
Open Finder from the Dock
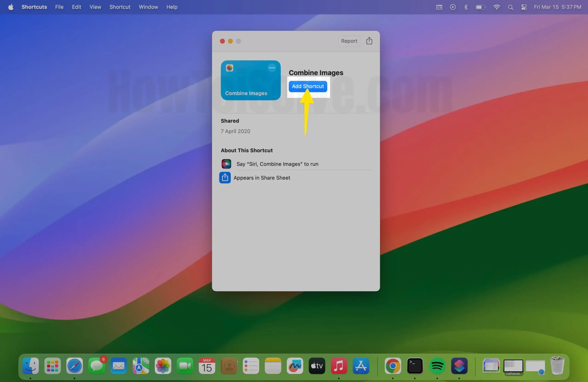(x=30, y=365)
